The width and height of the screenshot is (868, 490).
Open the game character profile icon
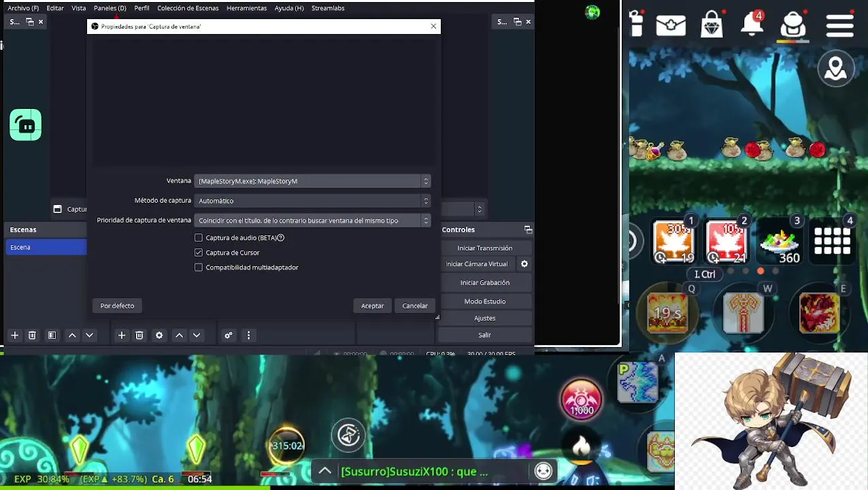coord(793,24)
